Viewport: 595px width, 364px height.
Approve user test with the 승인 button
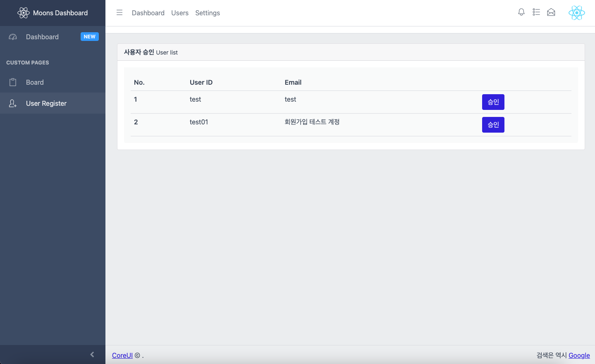pyautogui.click(x=493, y=102)
